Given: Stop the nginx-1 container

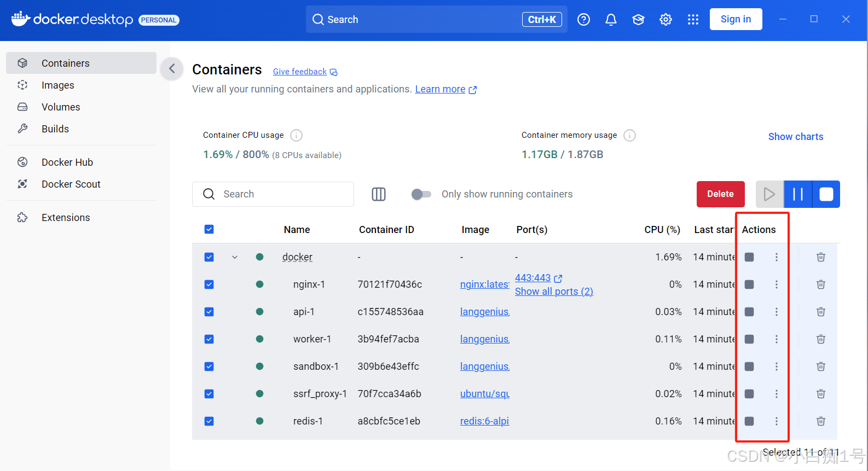Looking at the screenshot, I should pos(750,284).
